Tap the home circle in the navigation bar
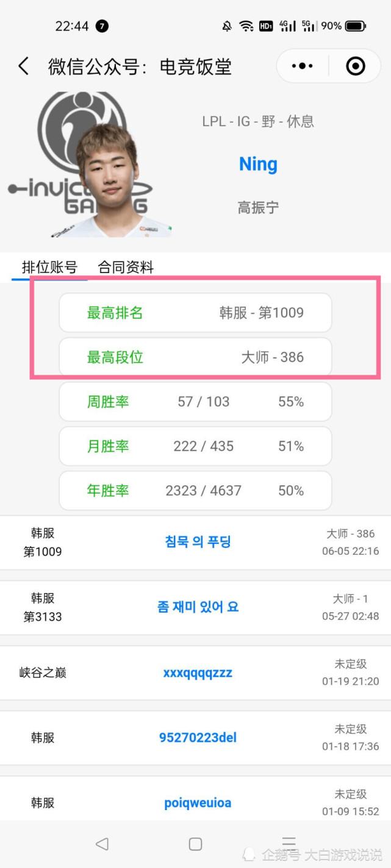Viewport: 391px width, 868px height. pos(195,843)
